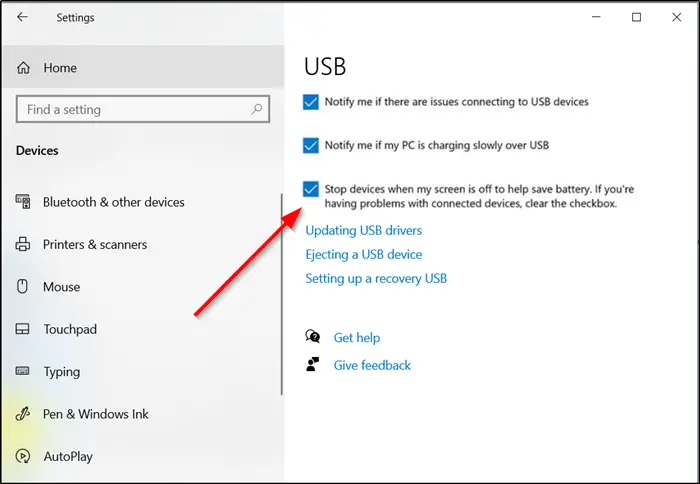Click the search magnifier icon

pos(257,109)
